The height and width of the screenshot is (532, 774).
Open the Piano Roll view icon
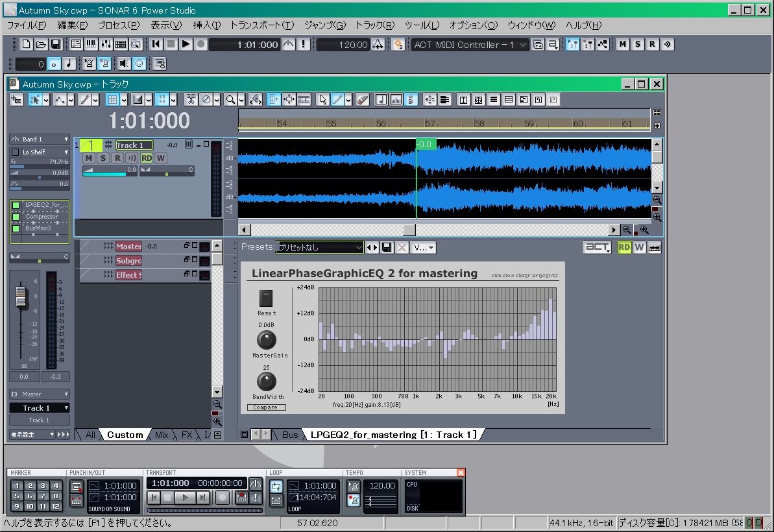[91, 44]
